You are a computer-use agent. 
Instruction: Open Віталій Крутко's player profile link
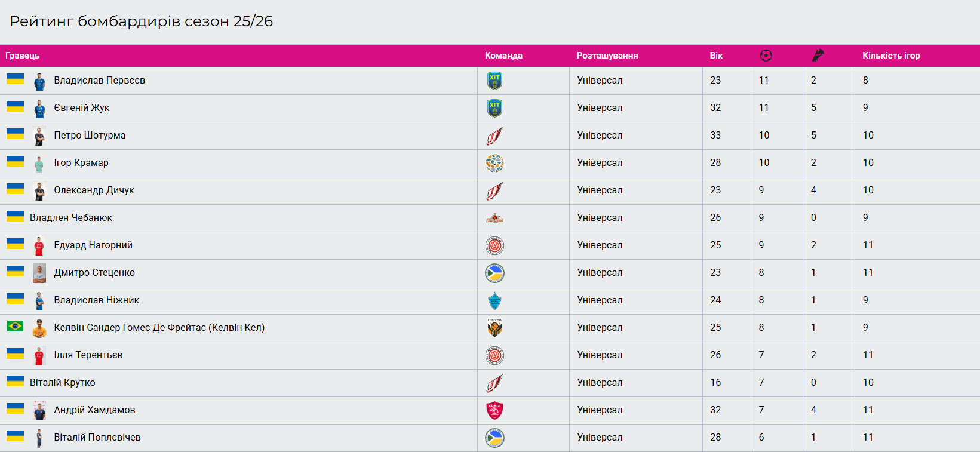pos(63,383)
